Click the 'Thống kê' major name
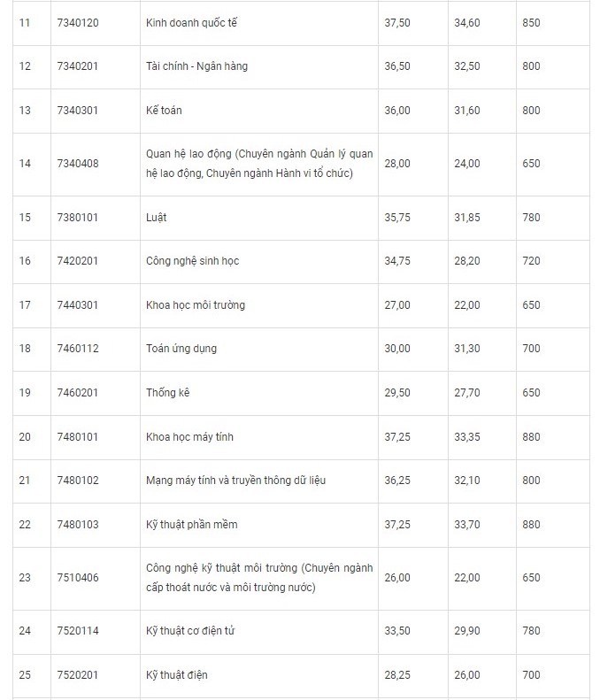Viewport: 600px width, 700px height. 168,393
